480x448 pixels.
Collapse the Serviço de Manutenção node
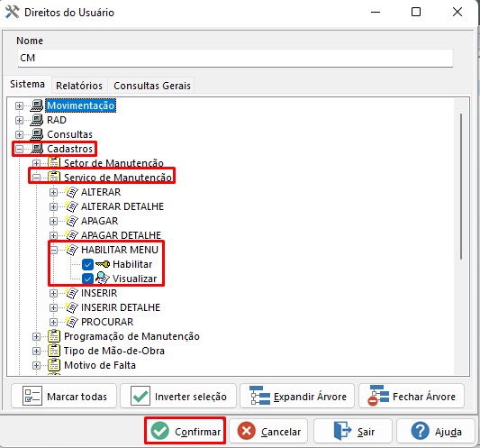[36, 178]
